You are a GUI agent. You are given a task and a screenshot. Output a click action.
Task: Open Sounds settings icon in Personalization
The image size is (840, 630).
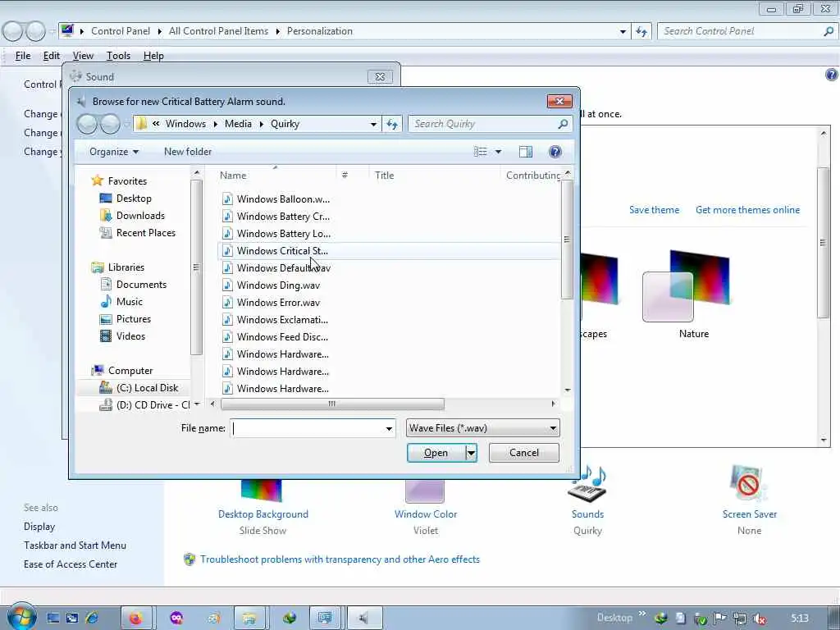[587, 484]
